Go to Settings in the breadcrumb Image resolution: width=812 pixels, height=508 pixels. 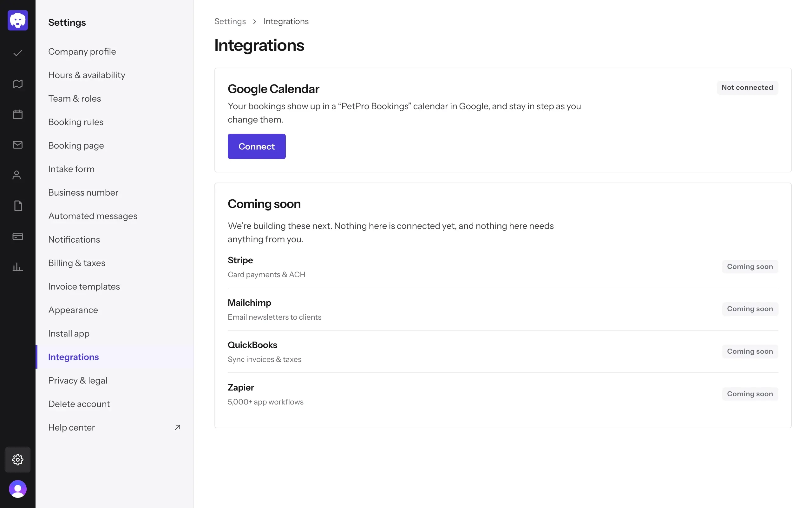(230, 21)
